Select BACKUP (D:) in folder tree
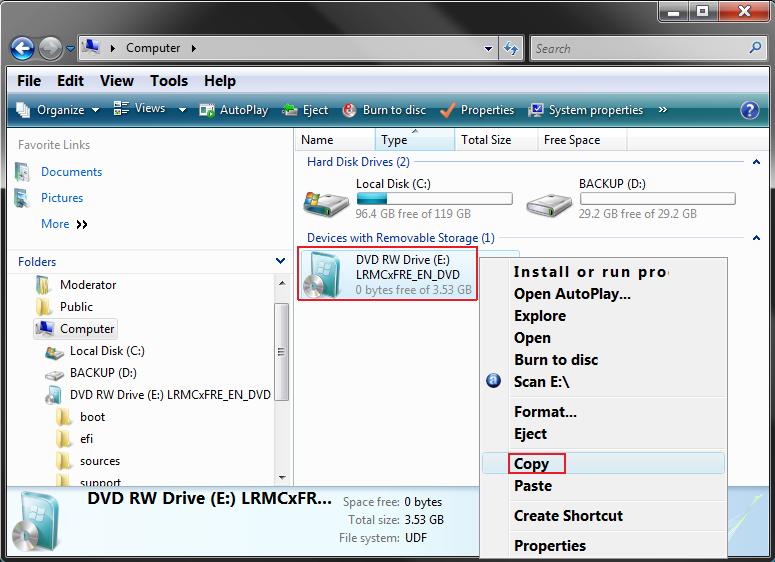775x562 pixels. pyautogui.click(x=103, y=373)
